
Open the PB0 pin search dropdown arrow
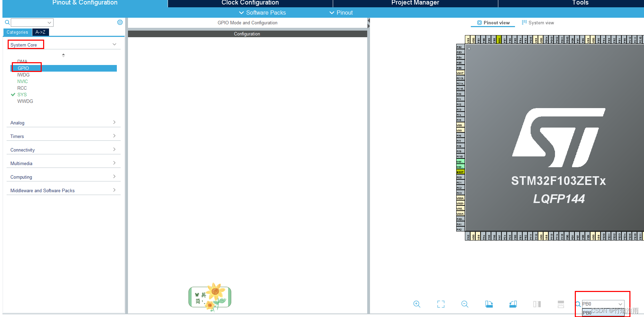click(x=620, y=304)
